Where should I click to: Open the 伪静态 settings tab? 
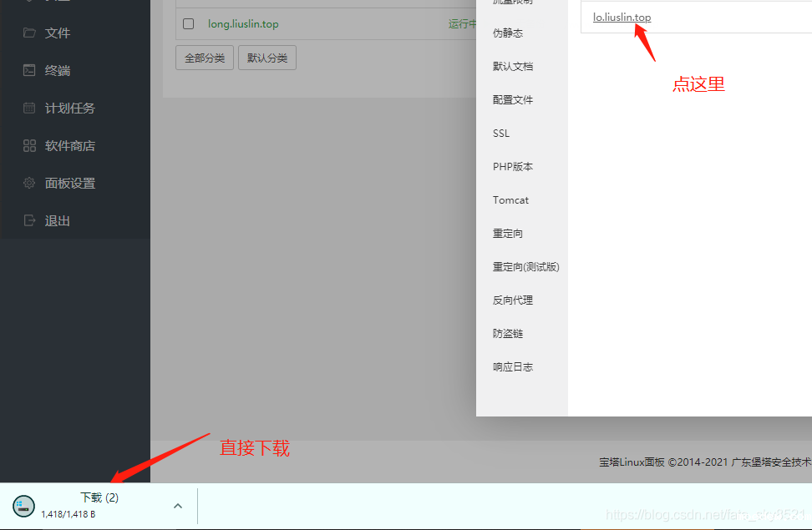point(508,33)
